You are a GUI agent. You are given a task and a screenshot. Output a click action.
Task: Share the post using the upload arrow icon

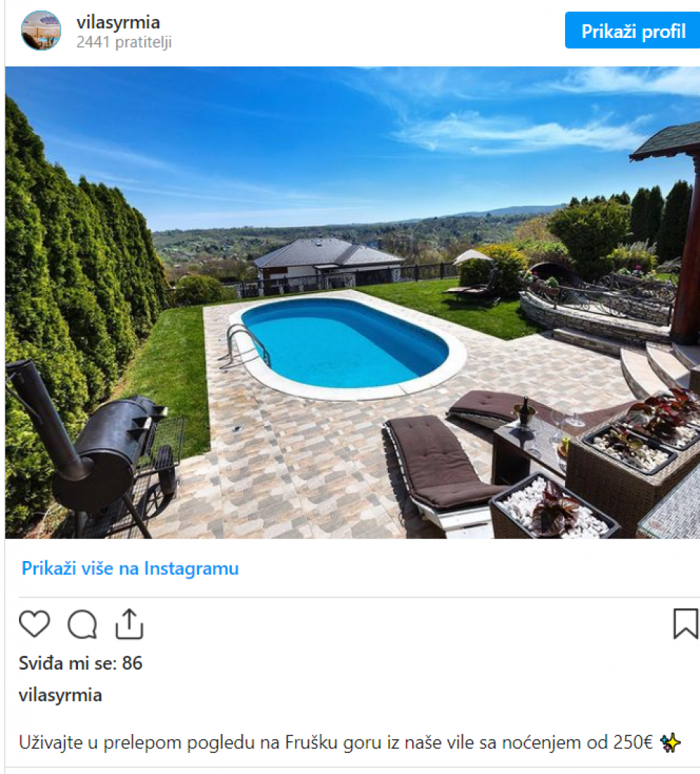click(x=129, y=624)
